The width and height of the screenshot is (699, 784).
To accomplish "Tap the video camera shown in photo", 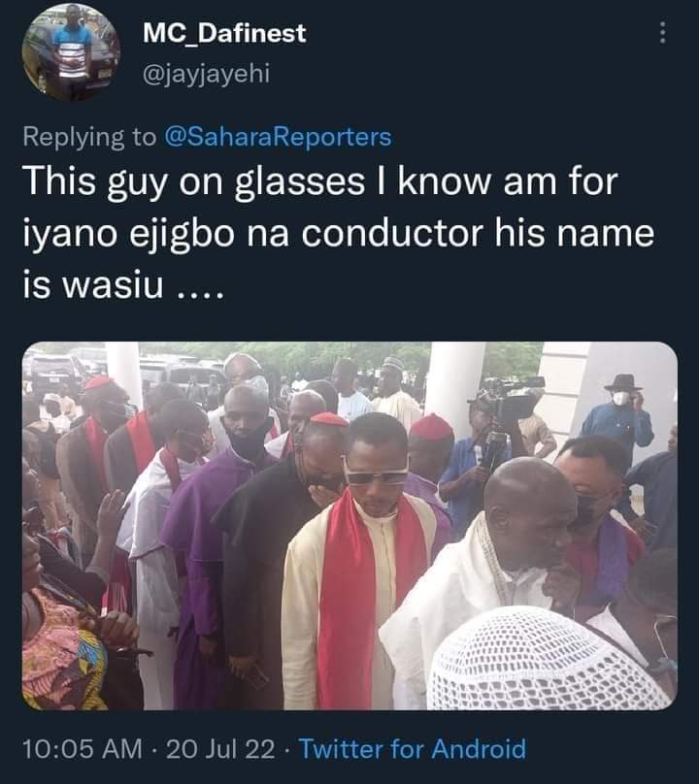I will click(506, 399).
